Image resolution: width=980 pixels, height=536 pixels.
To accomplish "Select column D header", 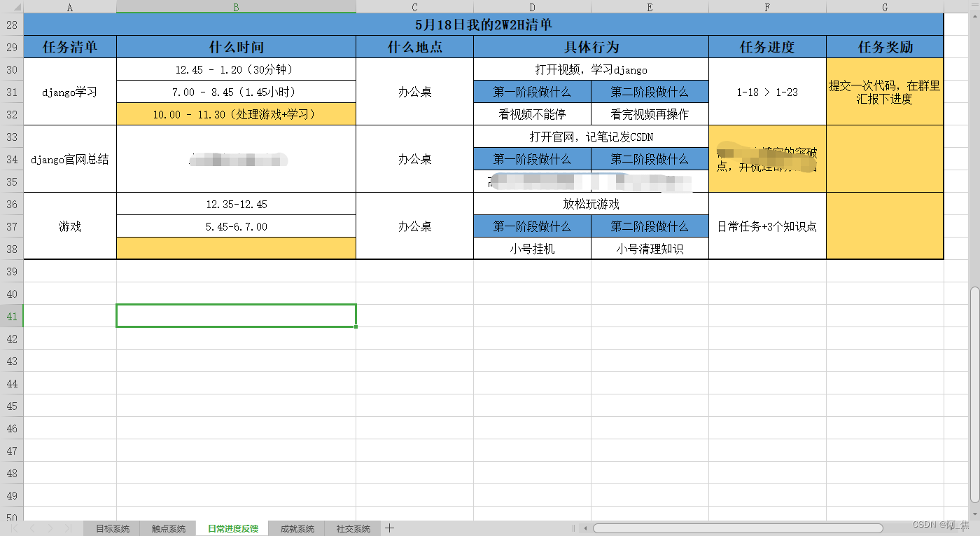I will pyautogui.click(x=532, y=7).
